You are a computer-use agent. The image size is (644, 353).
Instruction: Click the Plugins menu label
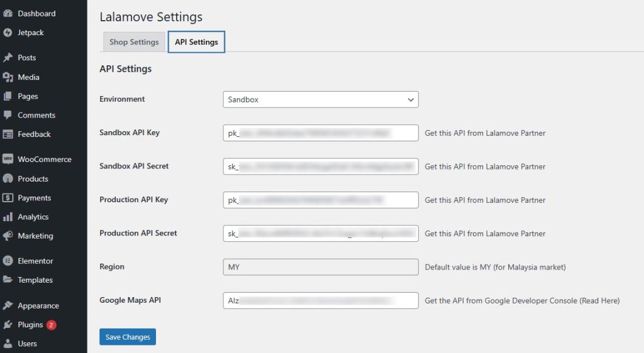coord(30,325)
